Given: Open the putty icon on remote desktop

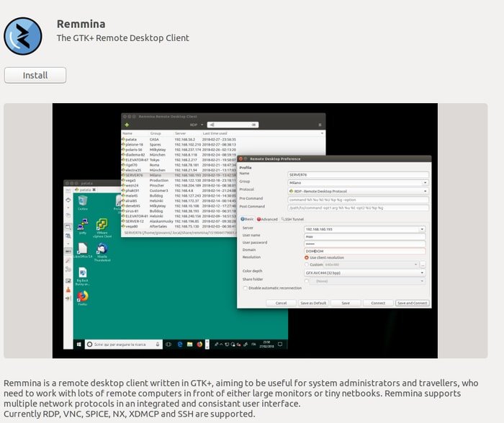Looking at the screenshot, I should click(x=83, y=226).
